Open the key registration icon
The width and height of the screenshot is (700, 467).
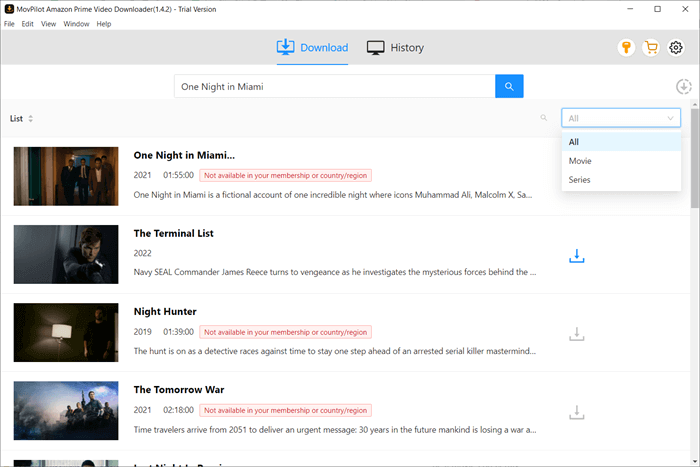627,47
